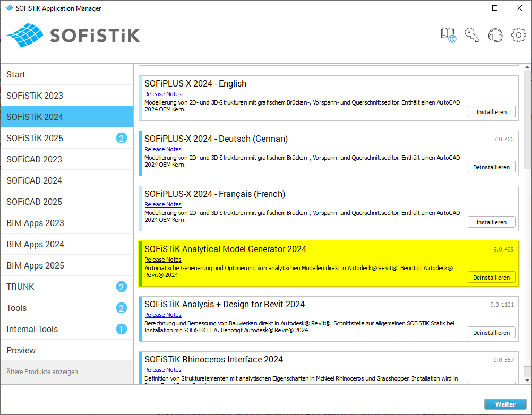The height and width of the screenshot is (415, 532).
Task: Install SOFiPLUS-X 2024 English
Action: tap(491, 112)
